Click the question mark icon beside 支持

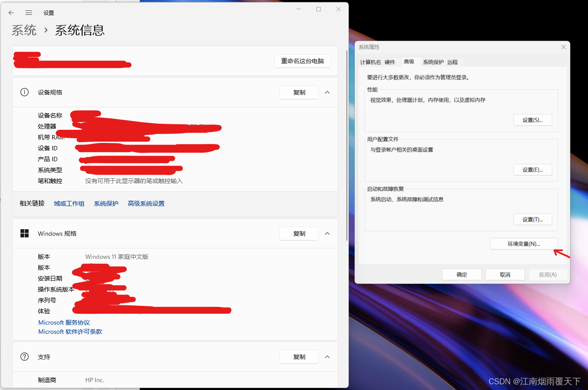(24, 356)
